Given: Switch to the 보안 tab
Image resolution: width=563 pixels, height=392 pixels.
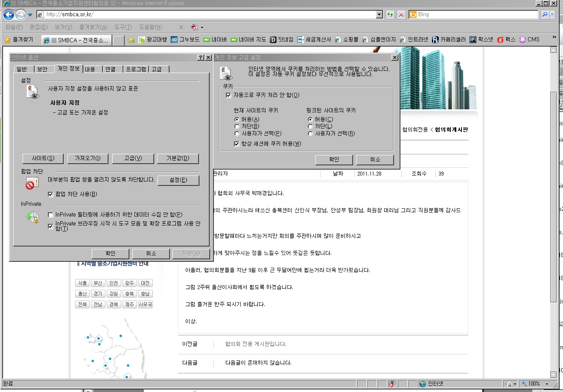Looking at the screenshot, I should coord(42,69).
